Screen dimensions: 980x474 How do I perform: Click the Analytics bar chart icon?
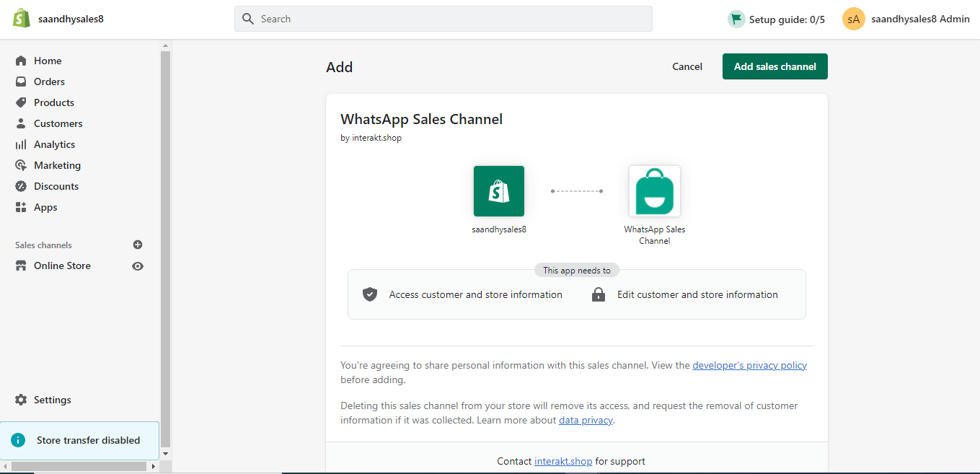coord(21,144)
